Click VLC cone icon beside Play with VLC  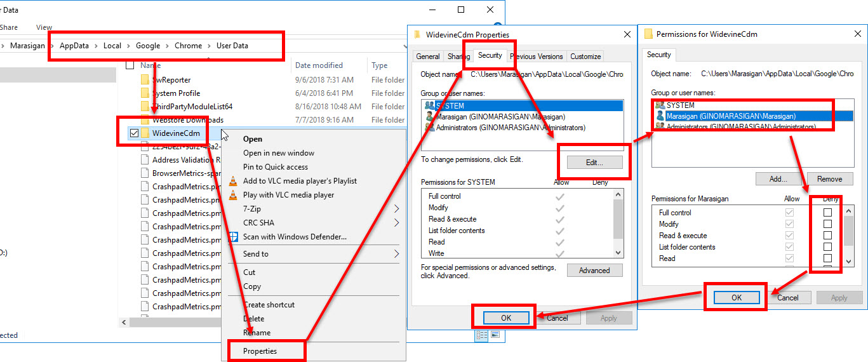pyautogui.click(x=233, y=195)
